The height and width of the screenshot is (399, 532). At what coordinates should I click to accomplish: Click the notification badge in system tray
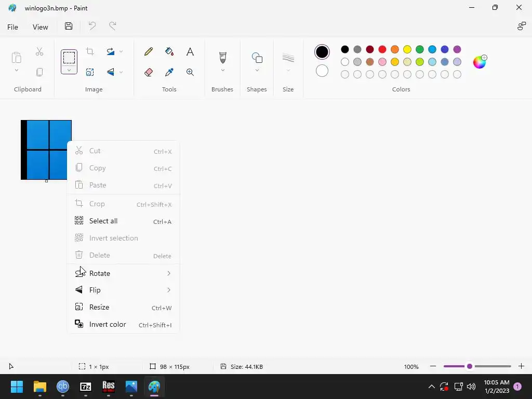[x=517, y=387]
